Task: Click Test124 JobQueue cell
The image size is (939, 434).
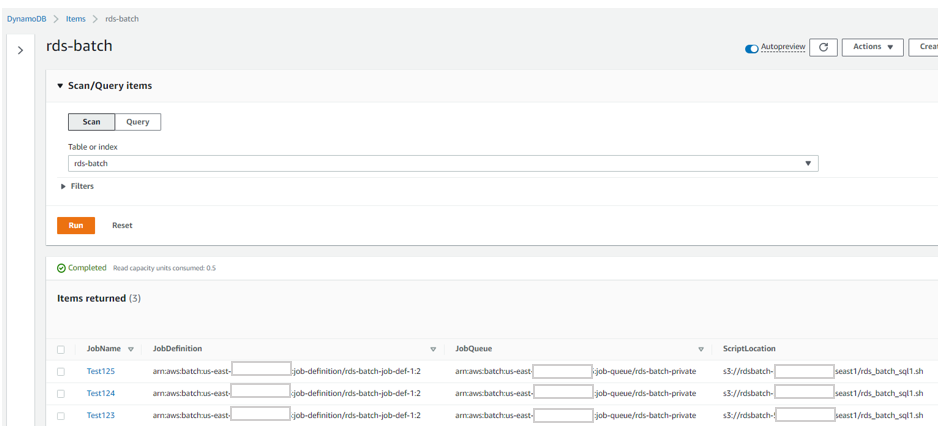Action: [575, 394]
